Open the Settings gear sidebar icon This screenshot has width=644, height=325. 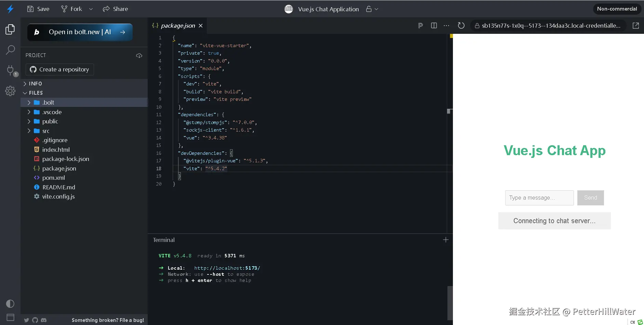coord(10,91)
